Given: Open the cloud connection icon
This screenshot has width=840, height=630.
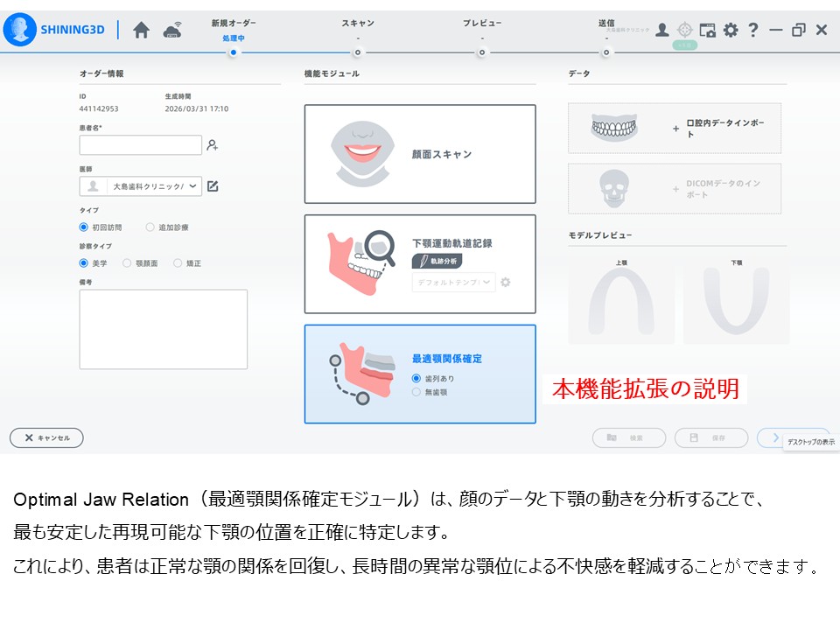Looking at the screenshot, I should (172, 30).
